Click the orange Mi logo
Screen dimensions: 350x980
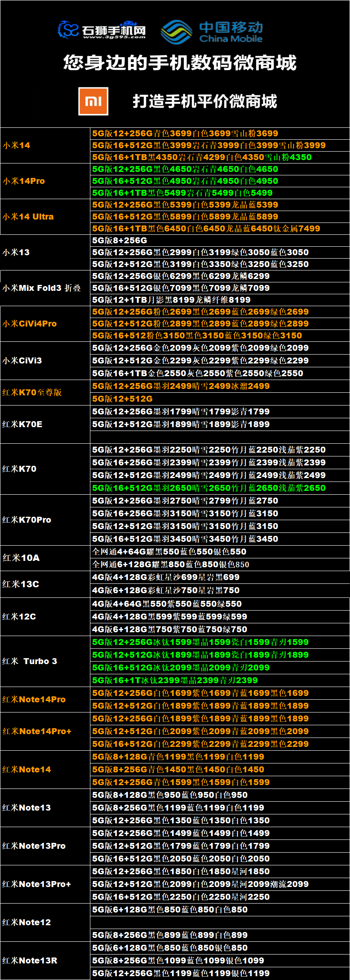[93, 101]
